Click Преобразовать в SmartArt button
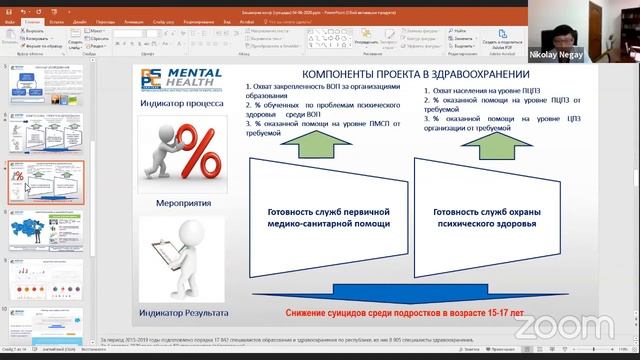 (273, 46)
